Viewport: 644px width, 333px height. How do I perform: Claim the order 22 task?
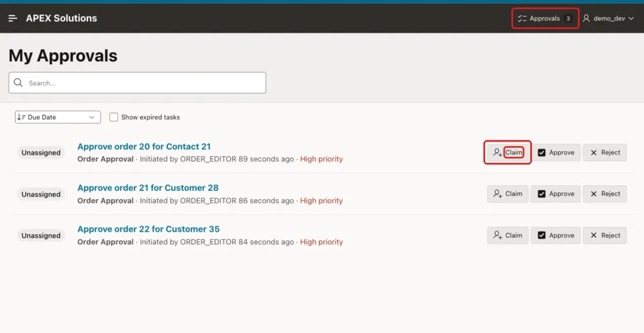click(x=508, y=235)
